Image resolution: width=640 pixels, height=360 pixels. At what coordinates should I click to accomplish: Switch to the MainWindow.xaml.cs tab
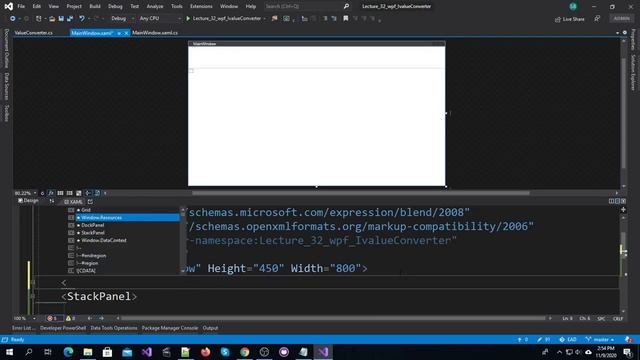coord(155,33)
